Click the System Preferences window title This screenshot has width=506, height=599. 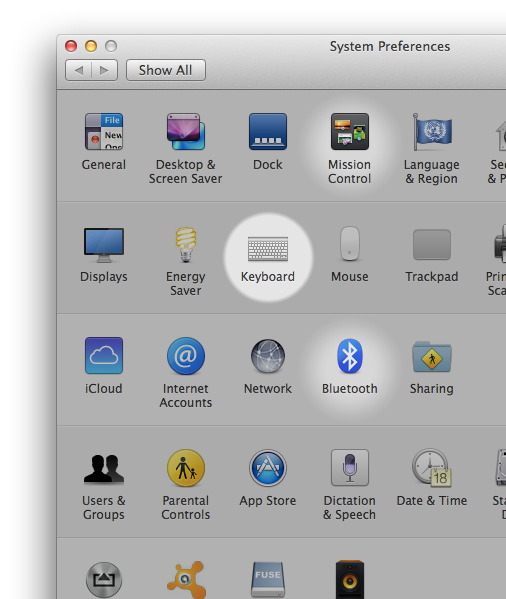point(390,46)
